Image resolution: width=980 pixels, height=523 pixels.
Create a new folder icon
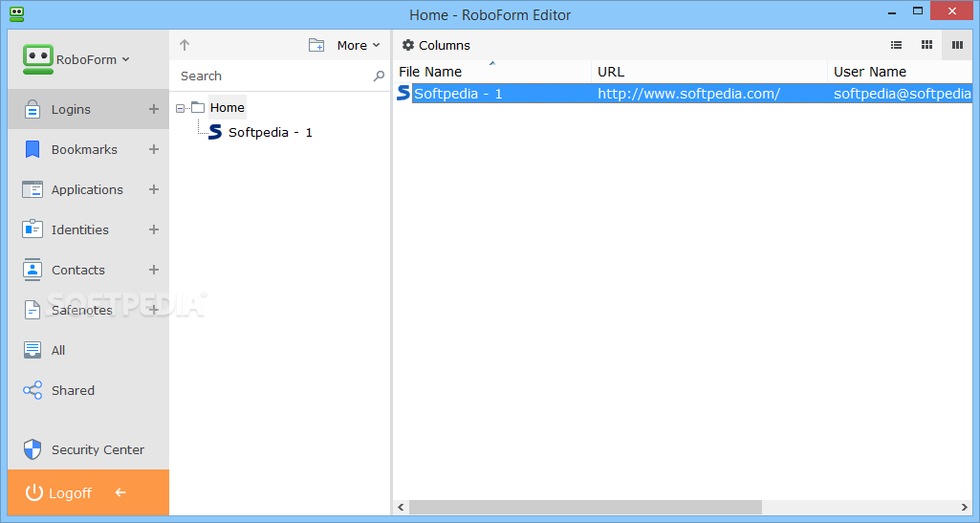pos(316,45)
